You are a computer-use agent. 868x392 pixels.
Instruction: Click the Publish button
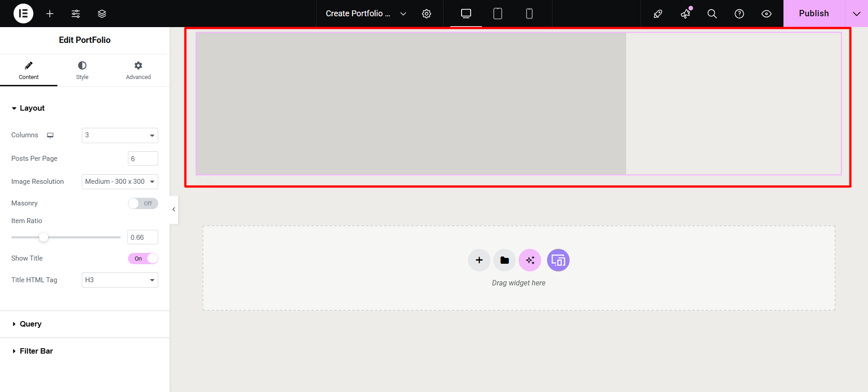coord(814,14)
